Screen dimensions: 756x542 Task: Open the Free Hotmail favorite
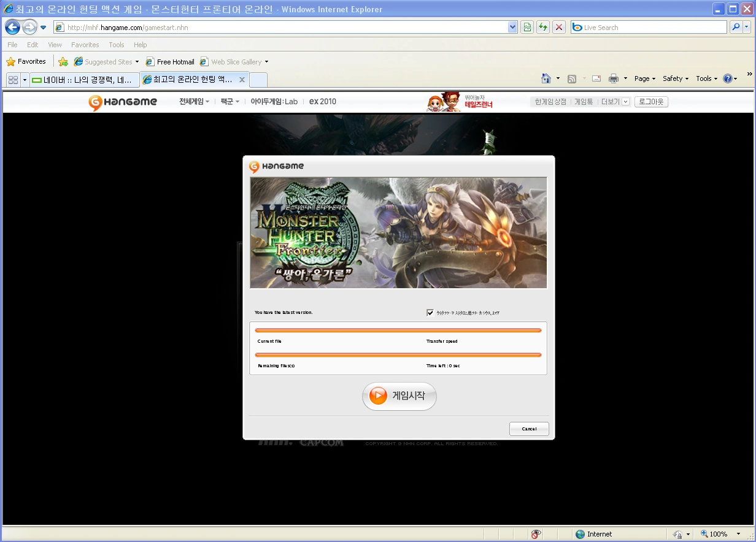pyautogui.click(x=170, y=62)
